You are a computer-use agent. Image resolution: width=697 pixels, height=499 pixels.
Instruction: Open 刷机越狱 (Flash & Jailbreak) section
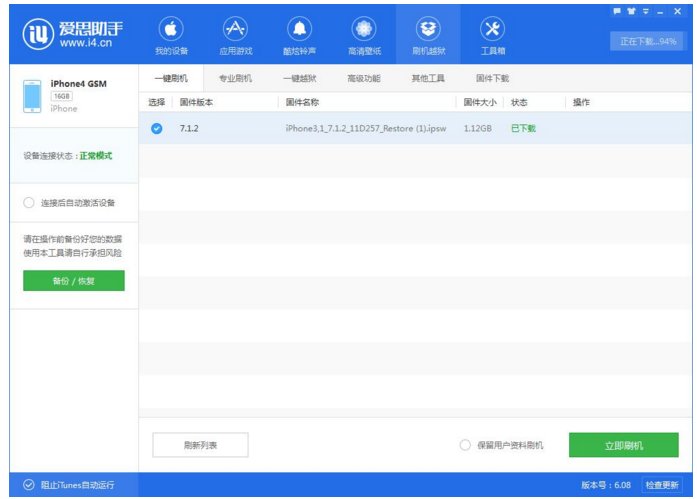429,36
